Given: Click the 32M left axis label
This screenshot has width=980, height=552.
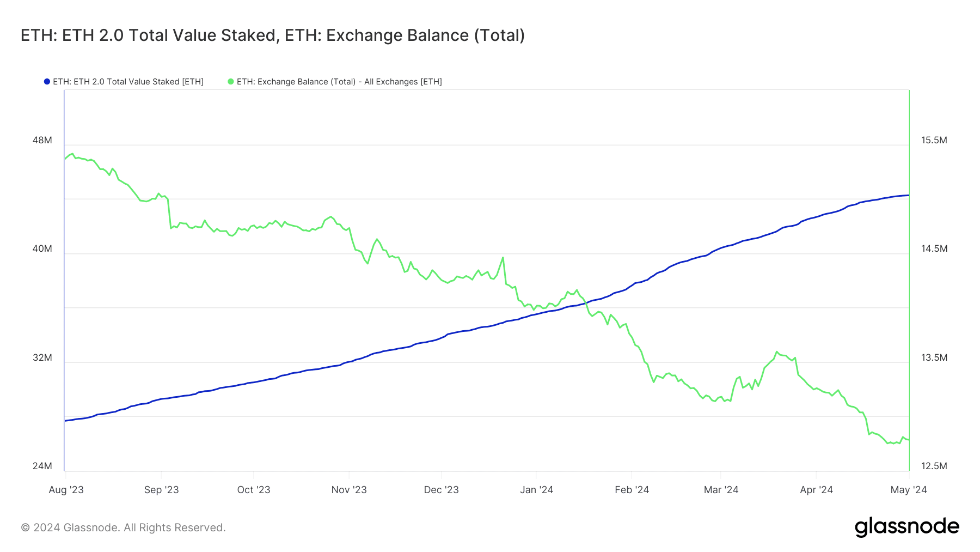Looking at the screenshot, I should pyautogui.click(x=42, y=357).
